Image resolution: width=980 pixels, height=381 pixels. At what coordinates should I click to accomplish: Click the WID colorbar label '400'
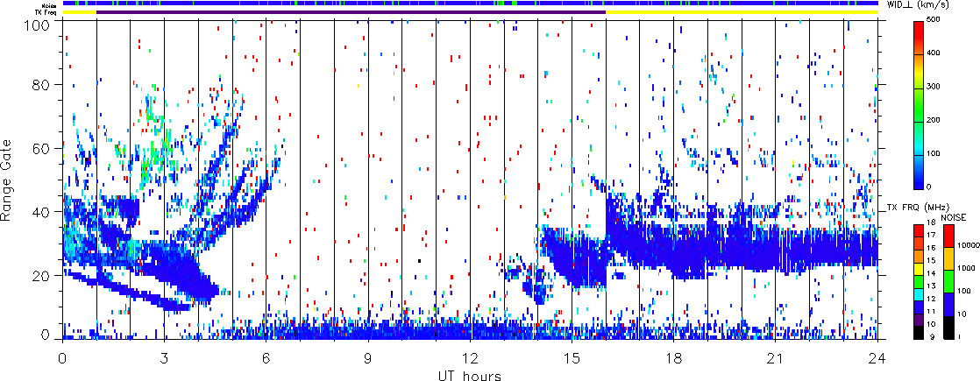[x=935, y=55]
